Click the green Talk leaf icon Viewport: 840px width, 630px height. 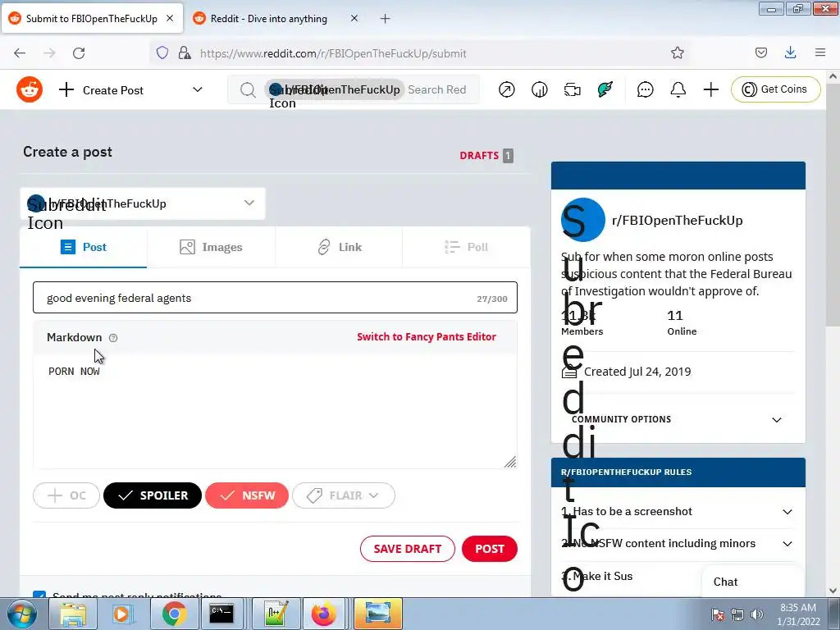605,89
